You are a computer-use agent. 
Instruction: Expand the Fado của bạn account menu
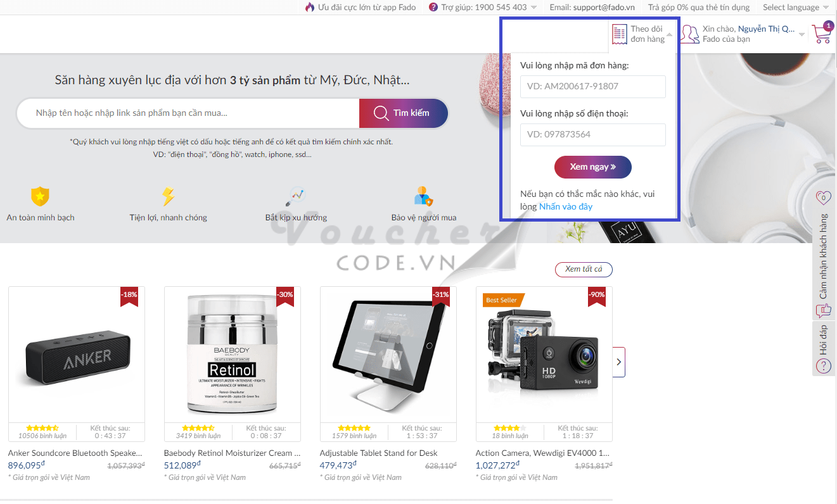(802, 35)
